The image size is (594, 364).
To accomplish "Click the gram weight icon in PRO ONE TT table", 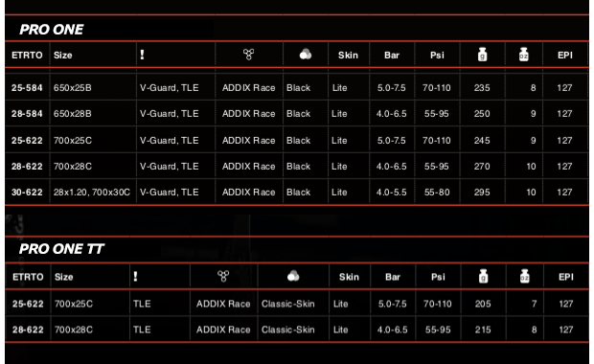I will (x=484, y=276).
